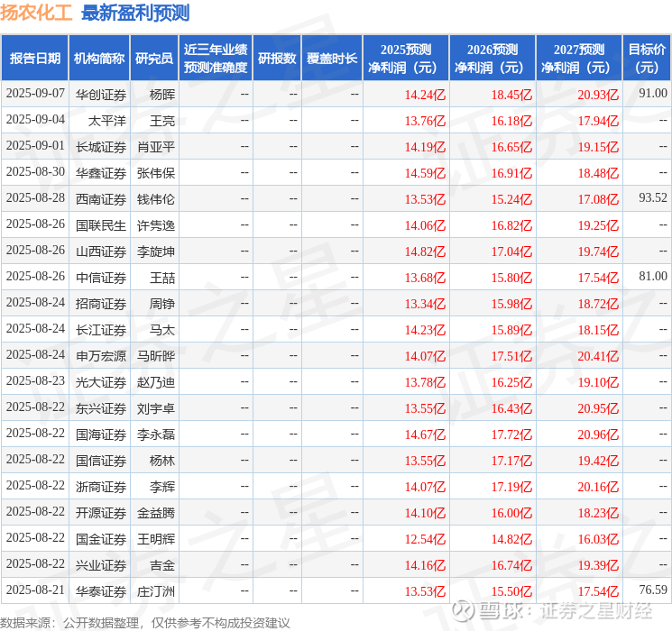Click the 目标价(元) column header
This screenshot has height=631, width=672.
click(x=647, y=59)
